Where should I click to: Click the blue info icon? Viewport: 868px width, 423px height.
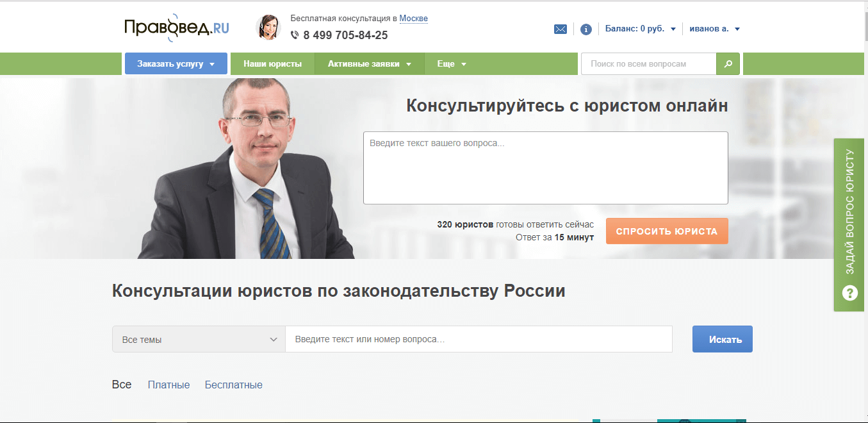(x=585, y=29)
